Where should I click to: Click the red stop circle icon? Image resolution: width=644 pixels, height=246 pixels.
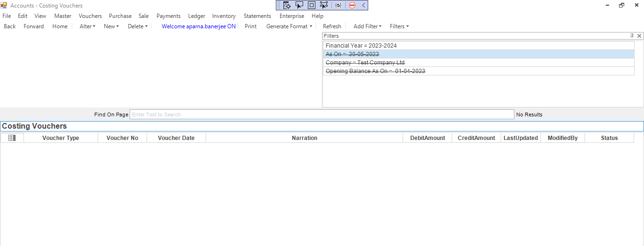[352, 5]
